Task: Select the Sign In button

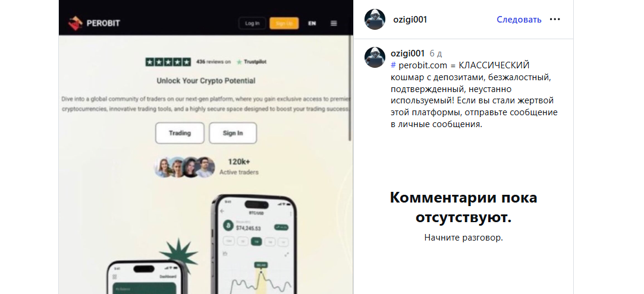Action: [233, 133]
